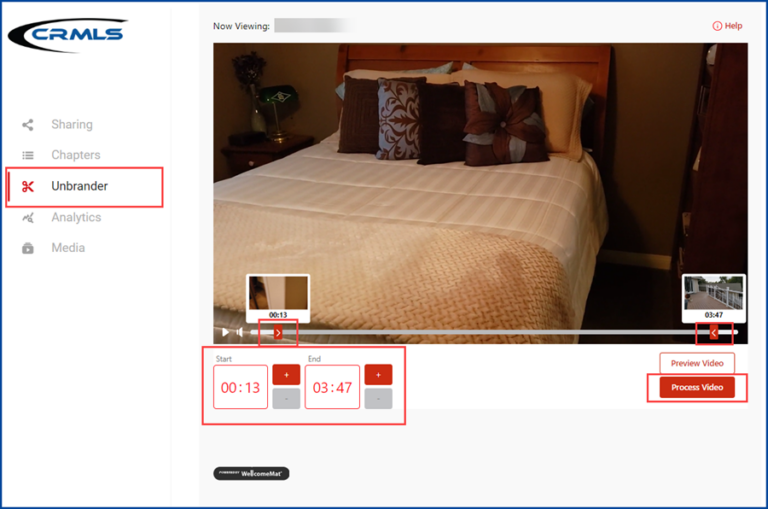Screen dimensions: 768x509
Task: Click the Unbrander scissors icon
Action: (x=28, y=186)
